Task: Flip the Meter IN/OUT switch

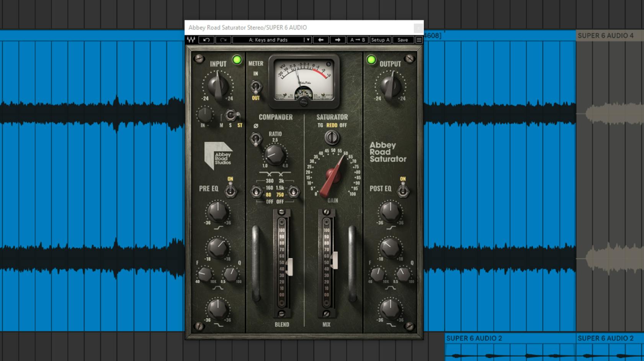Action: tap(256, 87)
